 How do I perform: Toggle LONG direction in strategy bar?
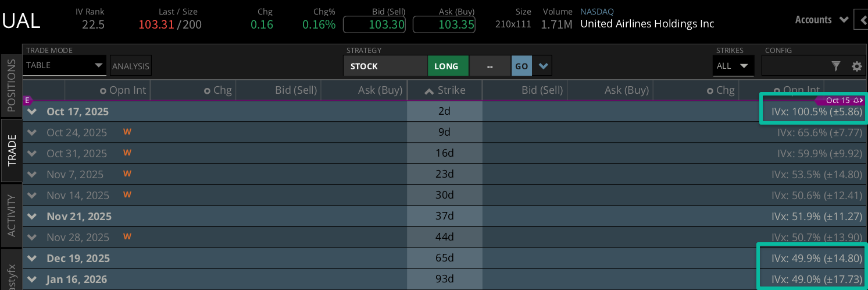click(x=448, y=66)
